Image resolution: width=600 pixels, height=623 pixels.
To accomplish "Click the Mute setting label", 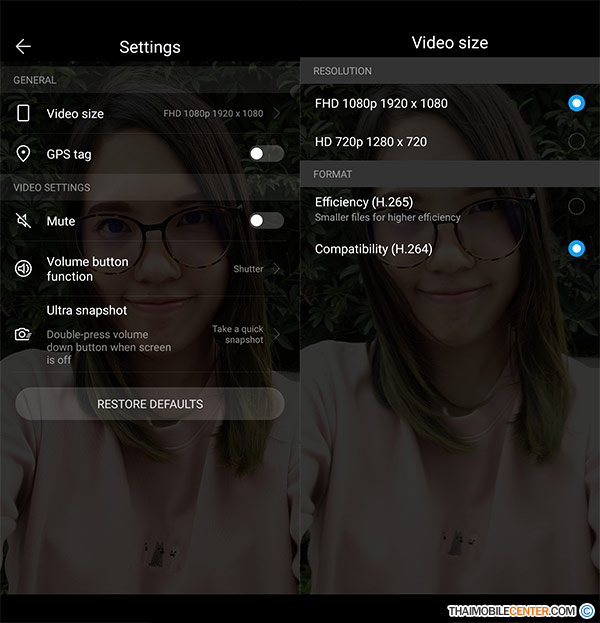I will click(x=61, y=221).
